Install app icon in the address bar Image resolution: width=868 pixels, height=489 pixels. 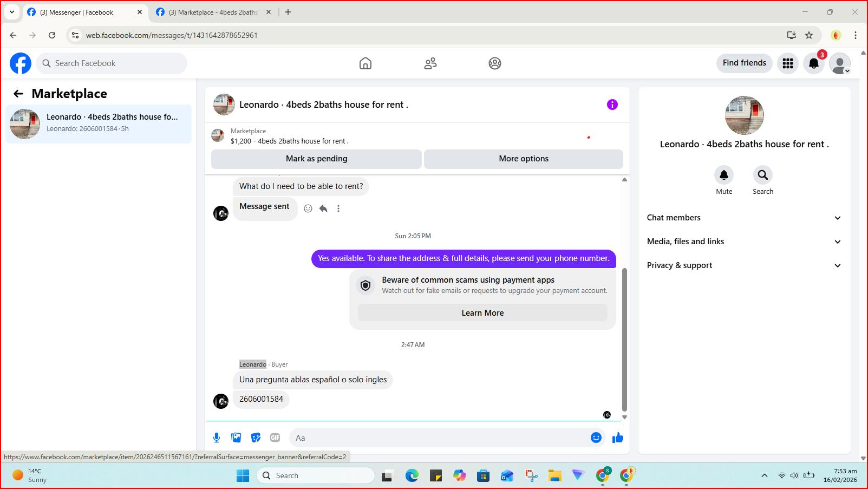coord(792,35)
